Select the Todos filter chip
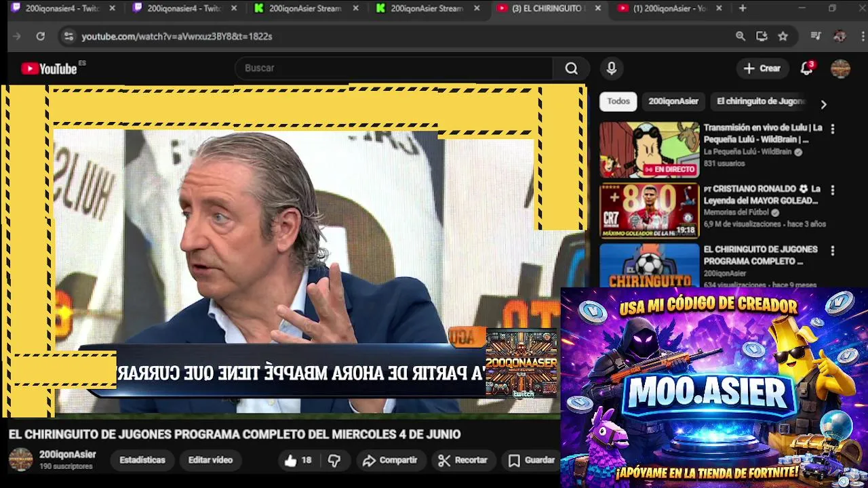 pos(618,102)
